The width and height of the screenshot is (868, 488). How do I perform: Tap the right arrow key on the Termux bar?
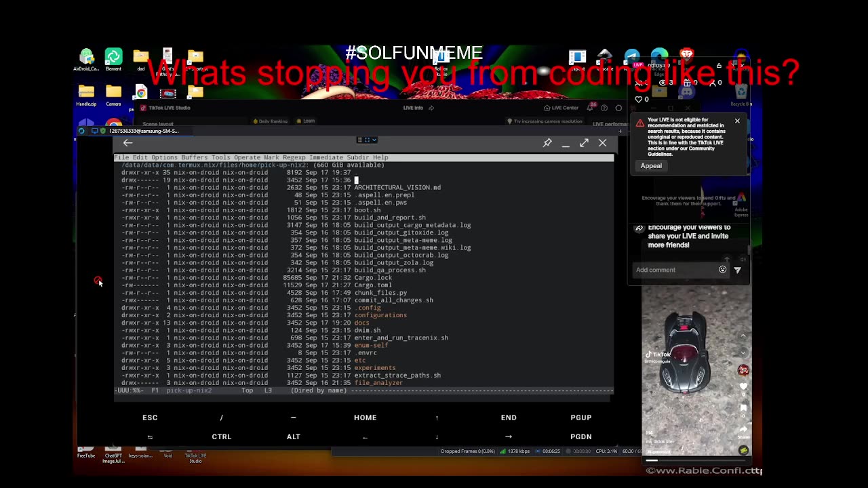509,436
